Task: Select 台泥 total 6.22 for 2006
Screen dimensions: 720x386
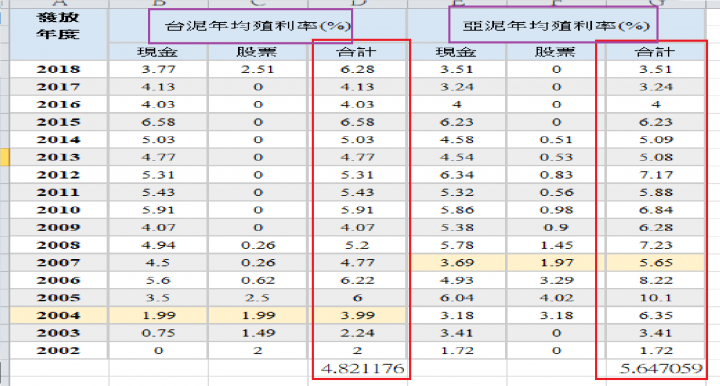Action: click(357, 280)
